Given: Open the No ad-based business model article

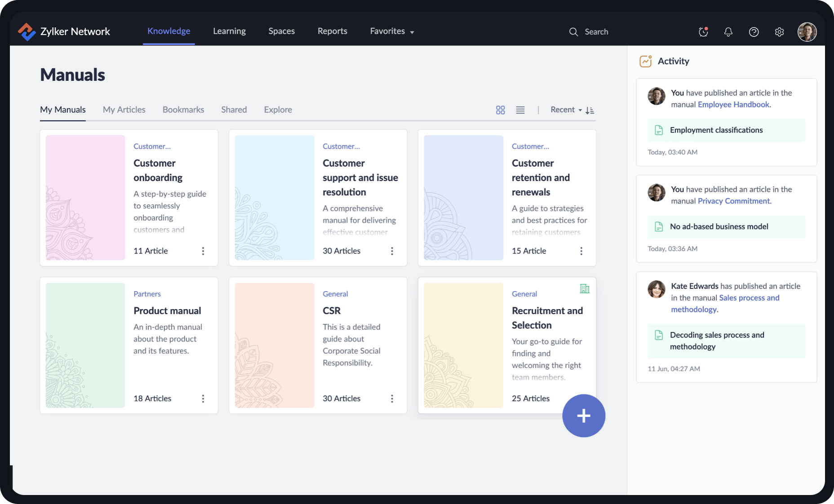Looking at the screenshot, I should (x=727, y=227).
